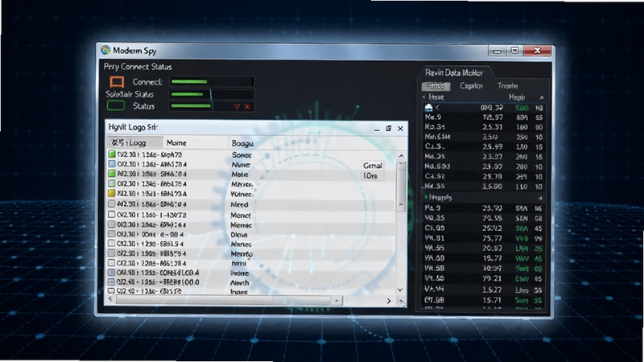
Task: Toggle checkbox of the Wanes log row
Action: click(x=112, y=244)
